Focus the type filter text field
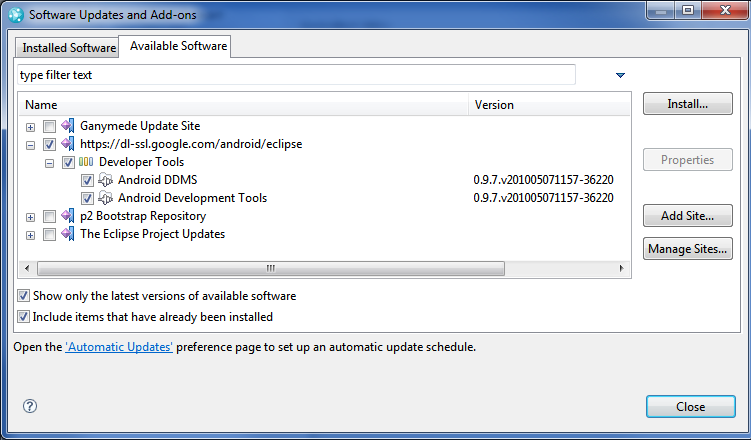 tap(296, 75)
